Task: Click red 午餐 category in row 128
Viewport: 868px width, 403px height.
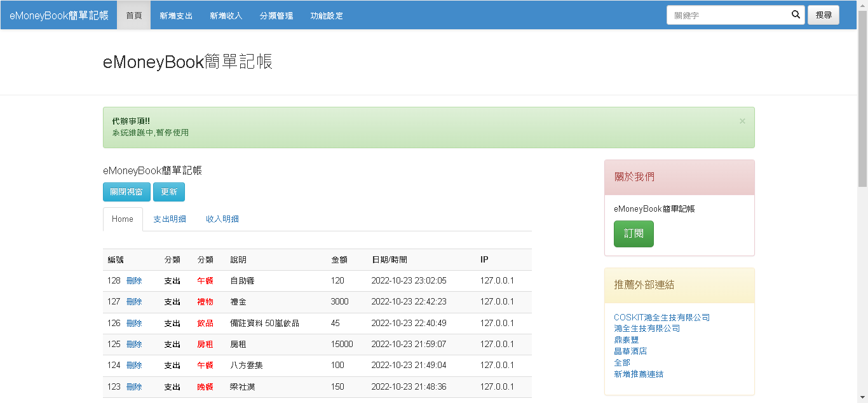Action: coord(205,281)
